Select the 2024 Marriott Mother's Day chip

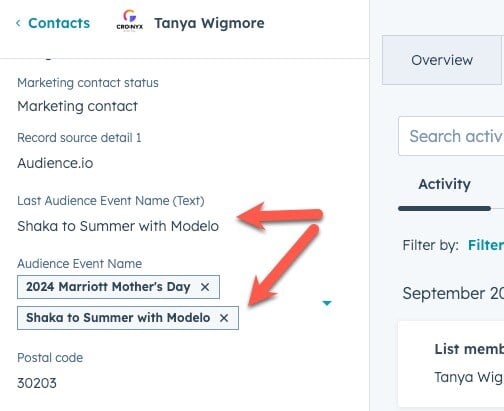point(108,287)
